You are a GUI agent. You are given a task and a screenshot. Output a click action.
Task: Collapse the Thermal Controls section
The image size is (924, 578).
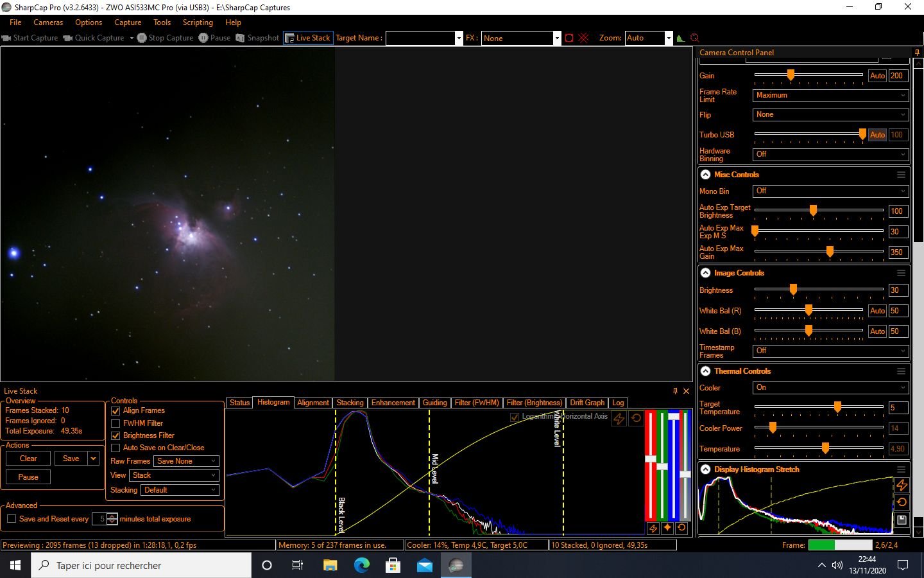coord(705,371)
